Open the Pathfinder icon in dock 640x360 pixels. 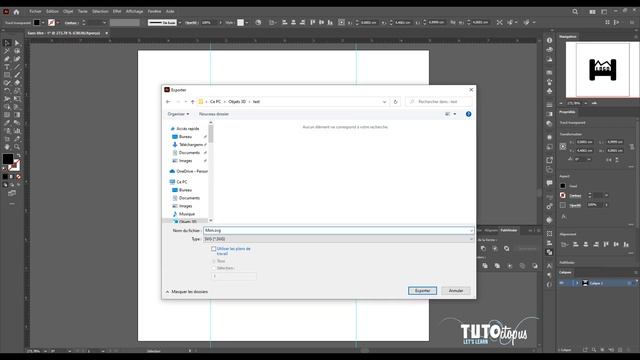[x=549, y=252]
